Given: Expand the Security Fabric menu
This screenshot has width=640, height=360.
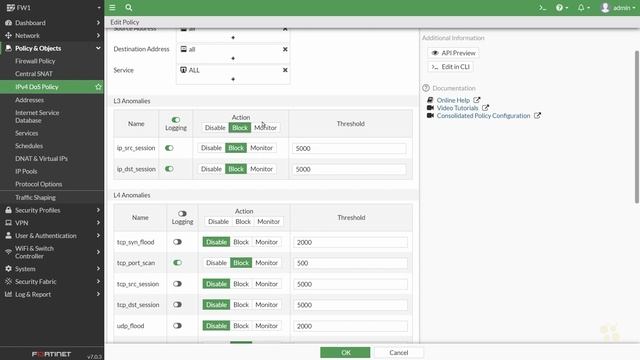Looking at the screenshot, I should 52,282.
